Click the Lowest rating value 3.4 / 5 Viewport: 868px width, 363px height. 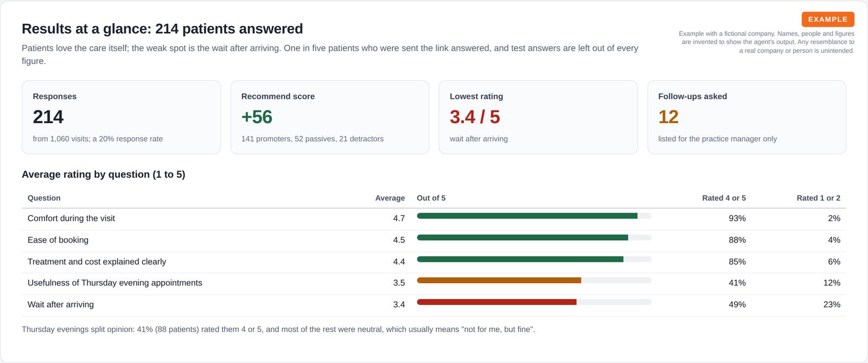(475, 117)
